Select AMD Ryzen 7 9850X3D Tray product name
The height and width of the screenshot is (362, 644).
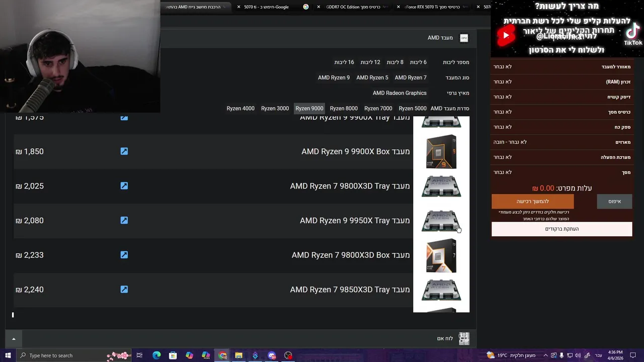click(350, 290)
